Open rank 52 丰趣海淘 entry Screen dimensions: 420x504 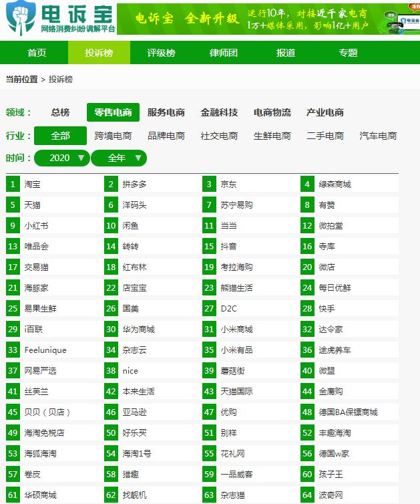click(350, 433)
